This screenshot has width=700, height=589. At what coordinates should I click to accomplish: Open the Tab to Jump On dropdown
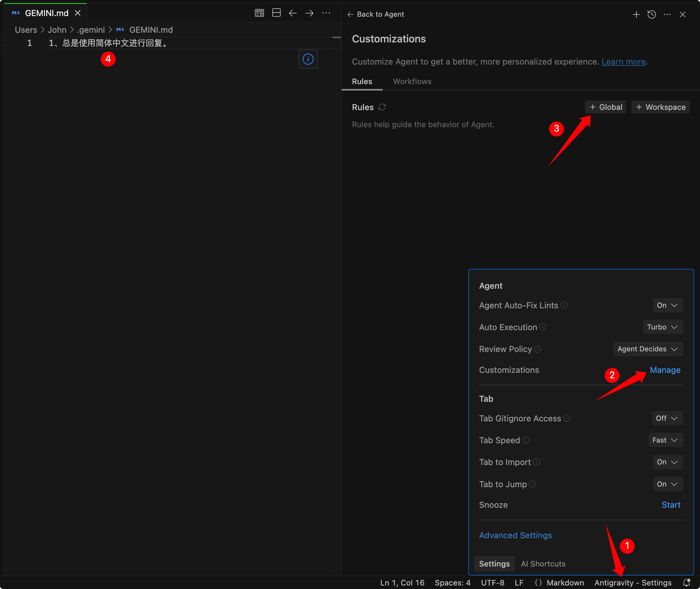(x=668, y=484)
